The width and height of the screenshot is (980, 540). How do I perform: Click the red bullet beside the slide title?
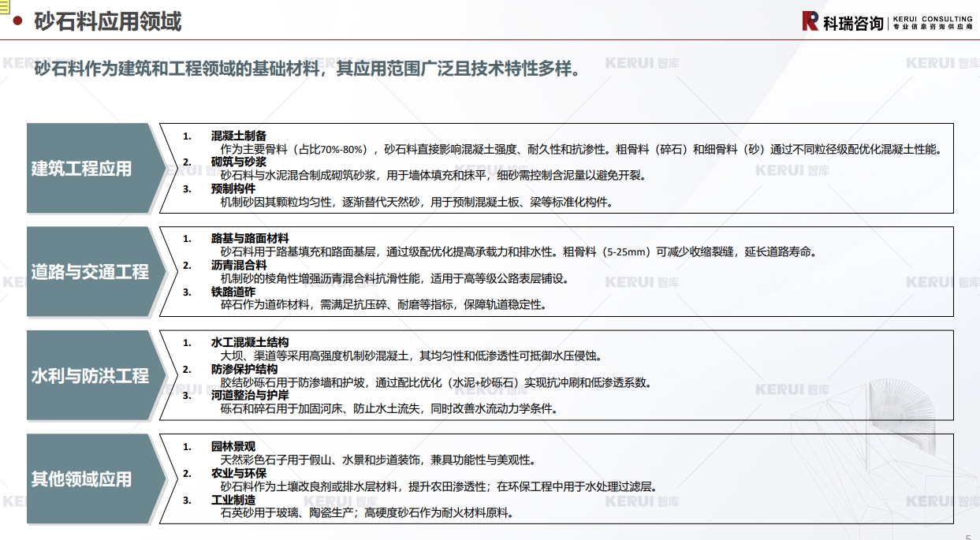(x=17, y=21)
